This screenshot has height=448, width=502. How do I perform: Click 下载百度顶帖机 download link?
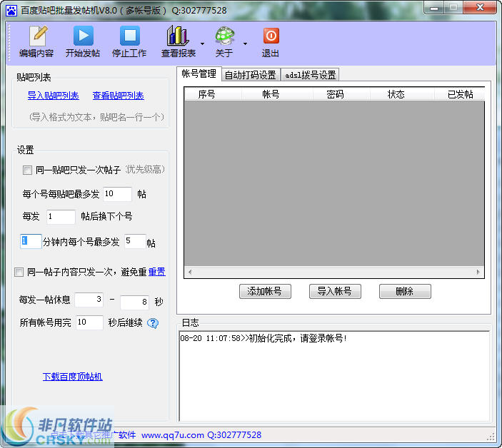click(73, 377)
